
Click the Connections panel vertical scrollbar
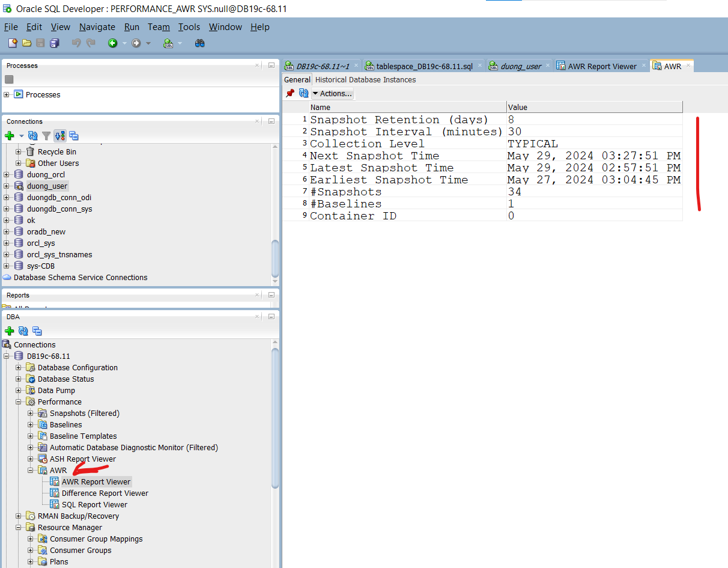[275, 258]
